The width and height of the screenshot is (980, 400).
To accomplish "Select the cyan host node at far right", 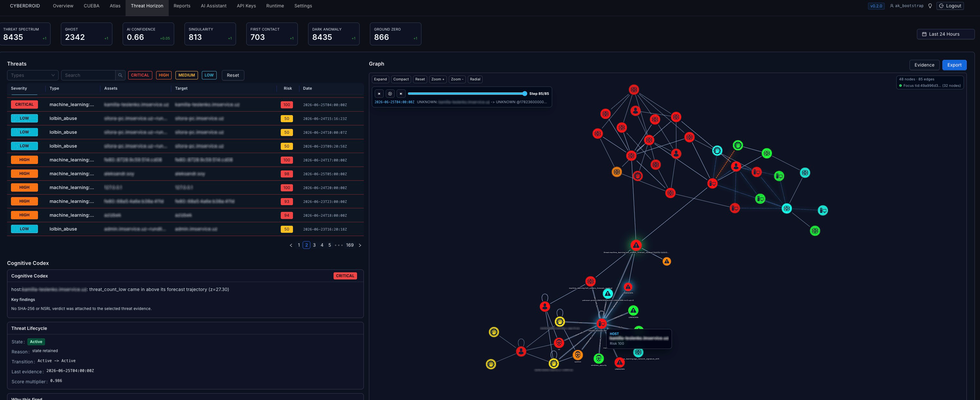I will click(x=823, y=210).
